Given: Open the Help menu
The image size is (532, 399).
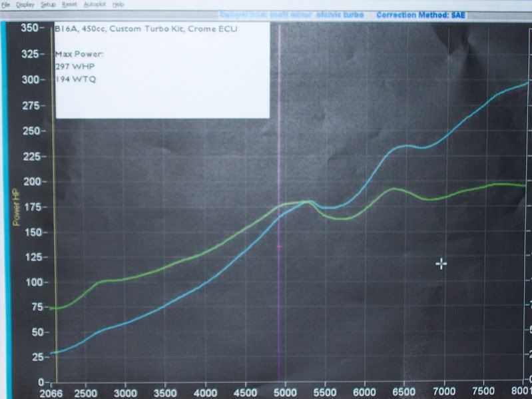Looking at the screenshot, I should [119, 4].
